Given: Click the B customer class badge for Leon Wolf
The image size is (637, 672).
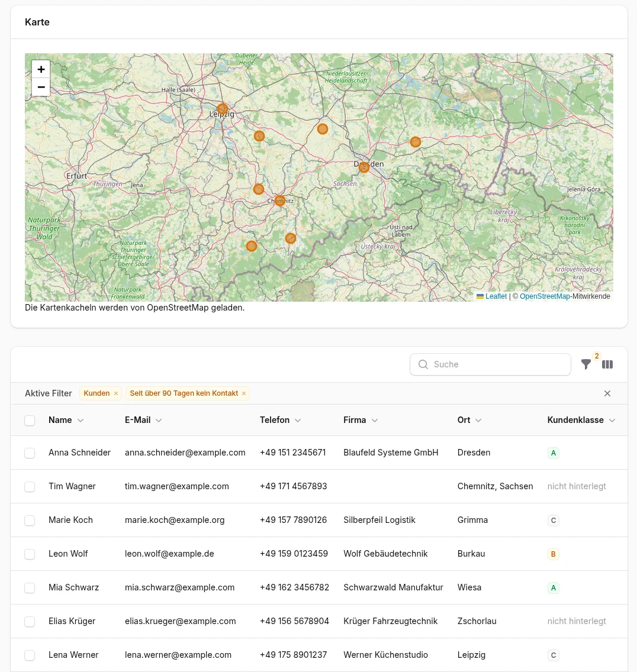Looking at the screenshot, I should 554,554.
